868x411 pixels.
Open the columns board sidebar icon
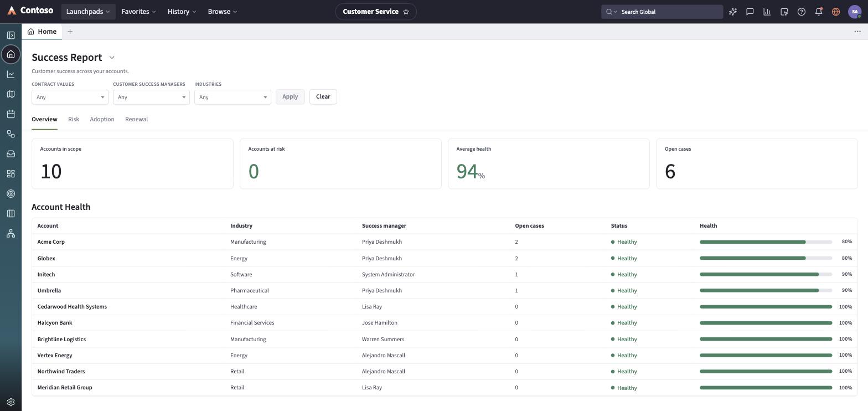pos(11,214)
